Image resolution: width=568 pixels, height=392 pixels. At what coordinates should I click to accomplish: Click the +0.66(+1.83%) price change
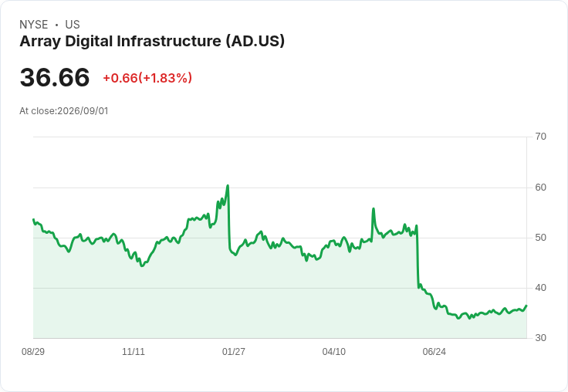[147, 78]
